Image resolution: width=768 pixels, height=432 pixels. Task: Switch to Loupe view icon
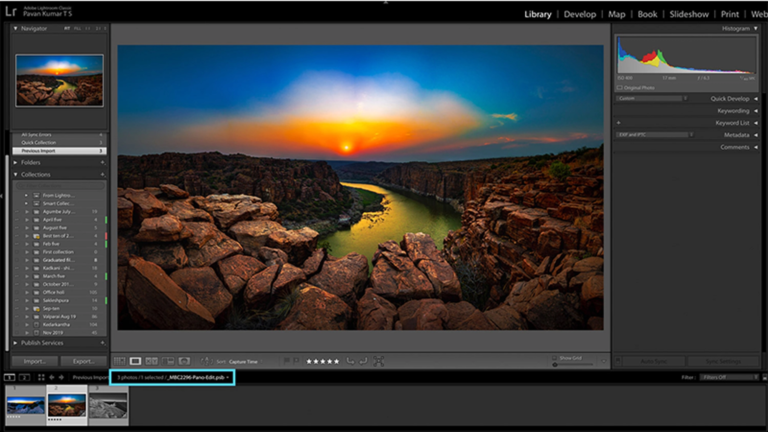(x=136, y=361)
